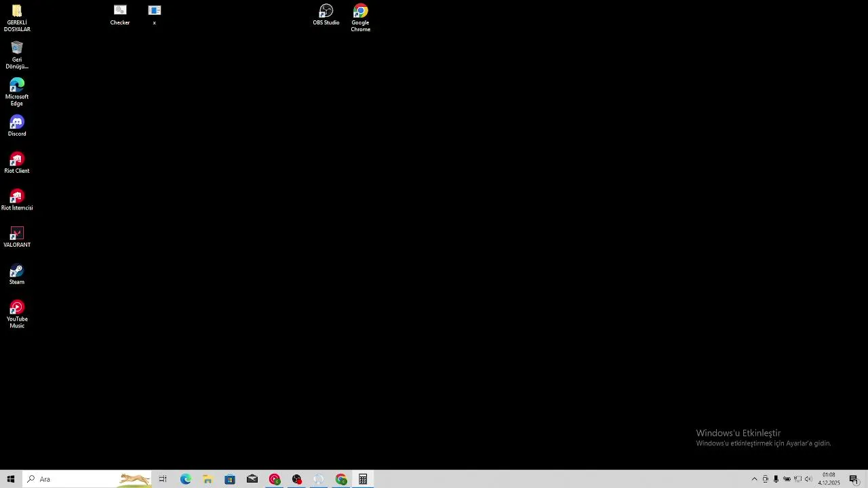
Task: Select the Microsoft Edge desktop shortcut
Action: tap(17, 91)
